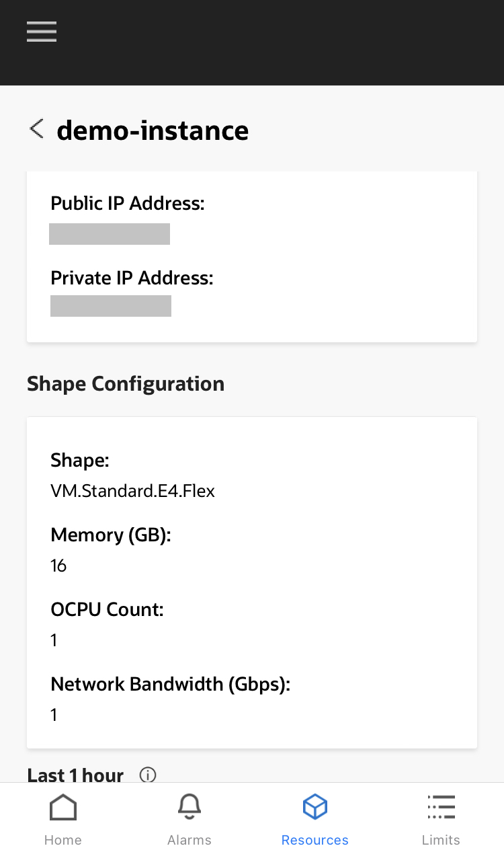Tap the Shape Configuration heading
Screen dimensions: 504x848
coord(126,384)
